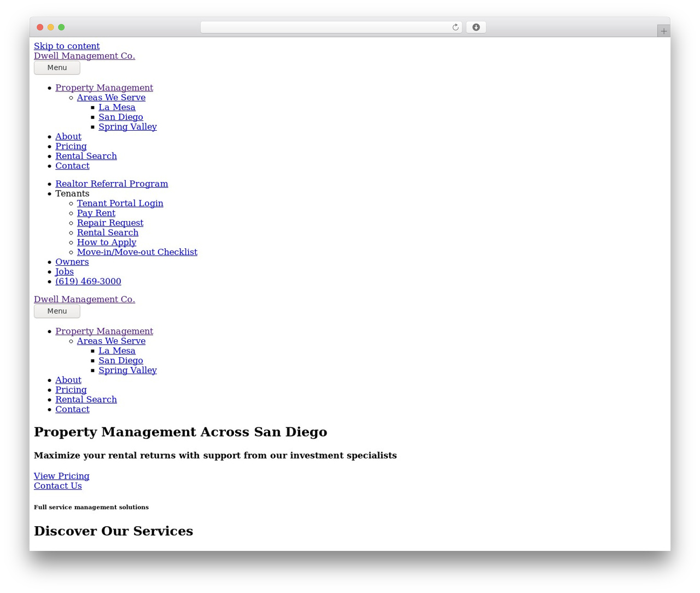The image size is (700, 593).
Task: Follow the Skip to content link
Action: (67, 46)
